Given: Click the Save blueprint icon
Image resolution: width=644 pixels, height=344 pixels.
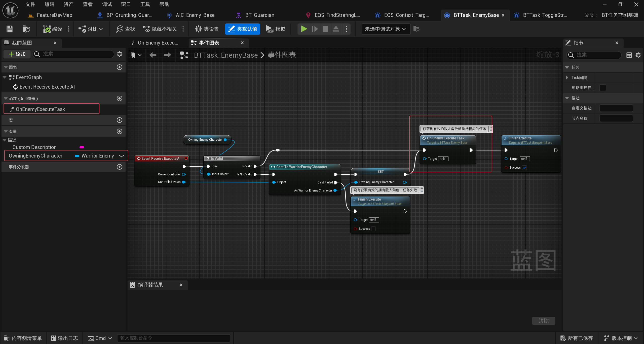Looking at the screenshot, I should point(10,29).
